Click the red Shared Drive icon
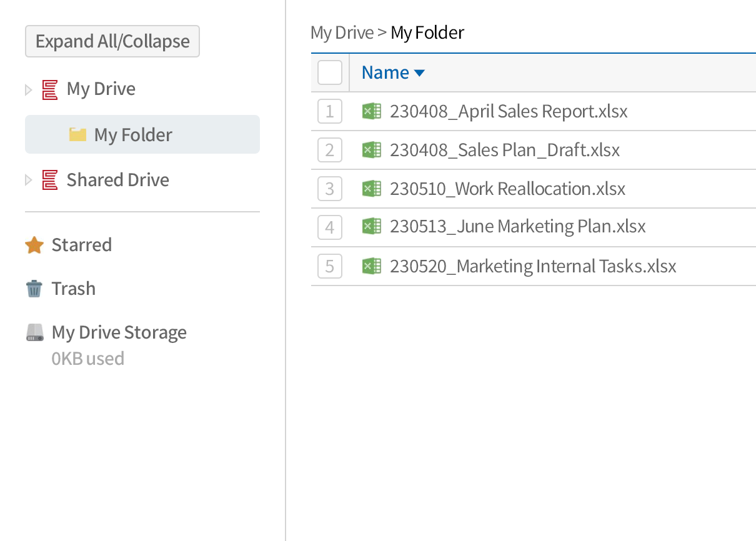Image resolution: width=756 pixels, height=541 pixels. [x=50, y=181]
